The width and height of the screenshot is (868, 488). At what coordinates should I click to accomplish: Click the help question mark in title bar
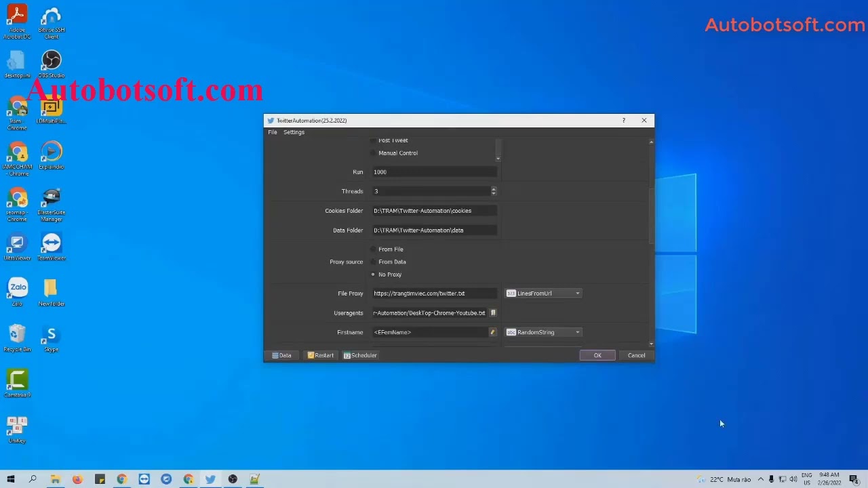623,121
